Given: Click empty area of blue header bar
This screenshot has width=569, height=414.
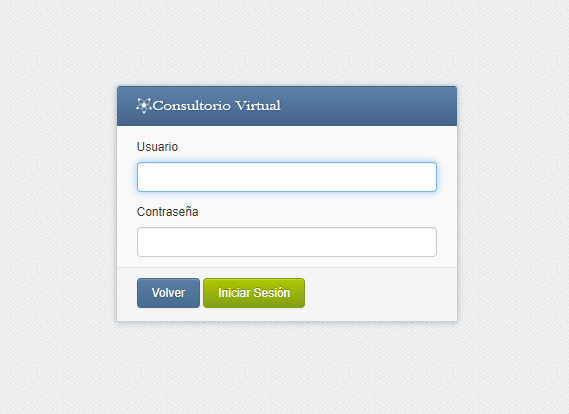Looking at the screenshot, I should point(368,106).
